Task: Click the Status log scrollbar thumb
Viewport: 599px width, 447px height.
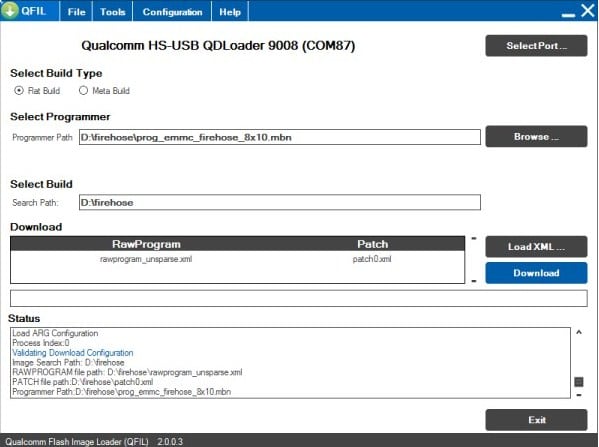Action: (x=579, y=382)
